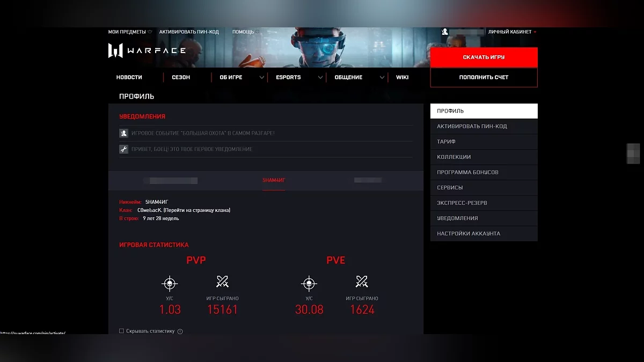Open the Wiki menu item
644x362 pixels.
pyautogui.click(x=402, y=77)
